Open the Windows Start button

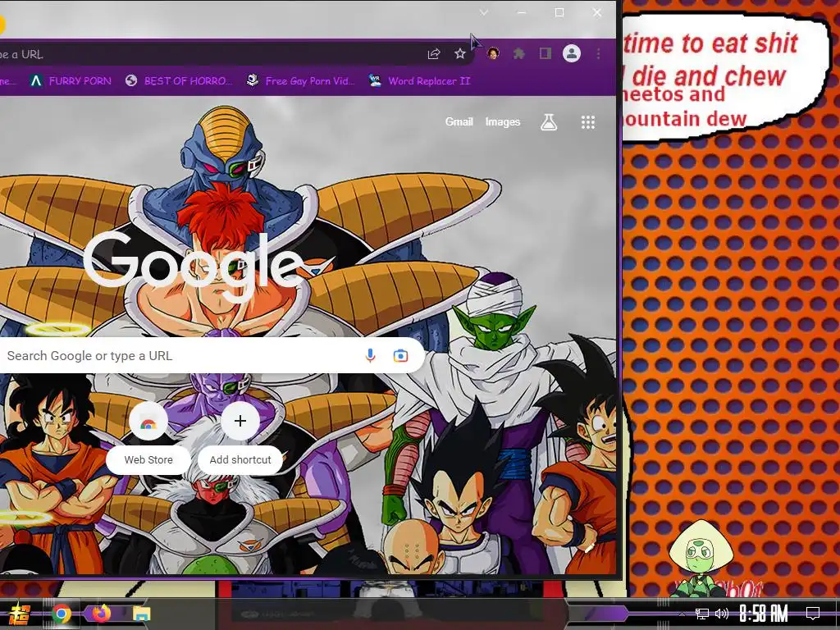[18, 614]
